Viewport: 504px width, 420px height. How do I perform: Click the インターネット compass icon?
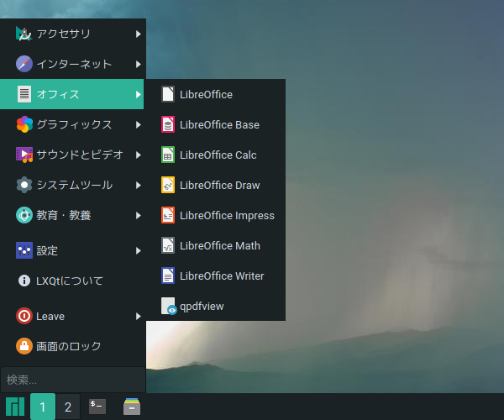[24, 64]
